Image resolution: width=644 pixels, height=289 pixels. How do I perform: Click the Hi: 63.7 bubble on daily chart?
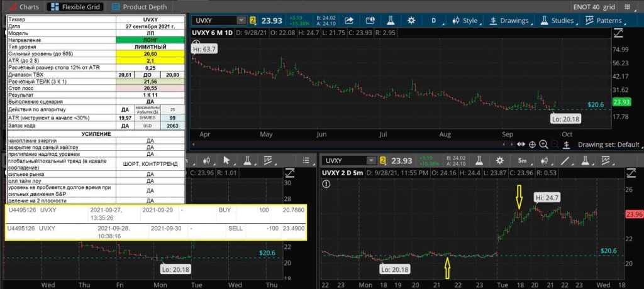(x=205, y=50)
